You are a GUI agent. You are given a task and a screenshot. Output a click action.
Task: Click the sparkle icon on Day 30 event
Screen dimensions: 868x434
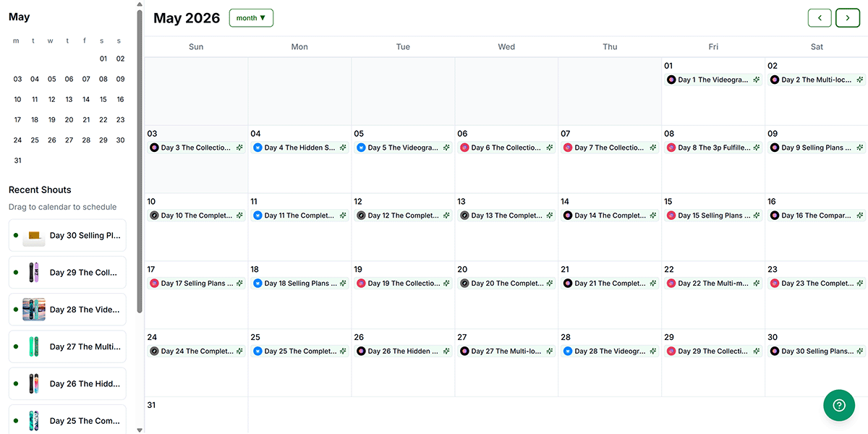point(860,352)
